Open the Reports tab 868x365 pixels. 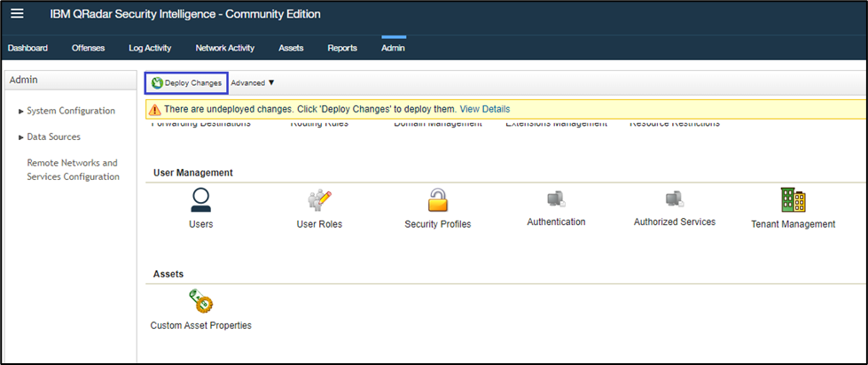[x=342, y=48]
